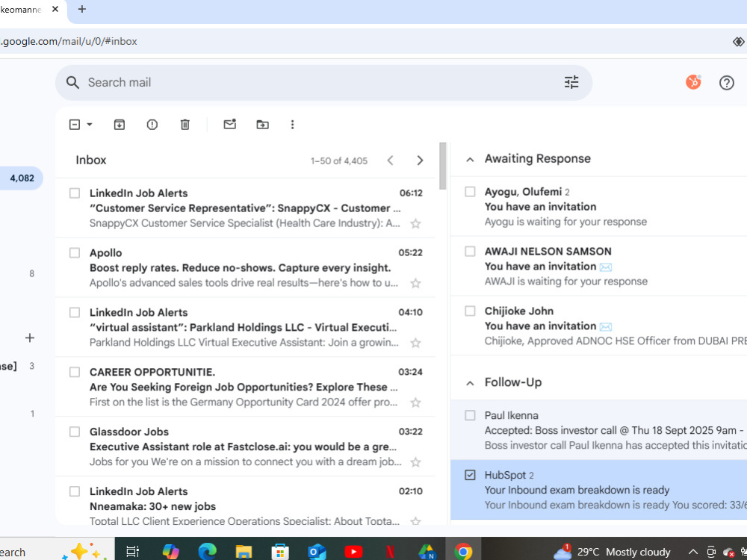Click the inbox list vertical scrollbar
Viewport: 747px width, 560px height.
click(442, 166)
